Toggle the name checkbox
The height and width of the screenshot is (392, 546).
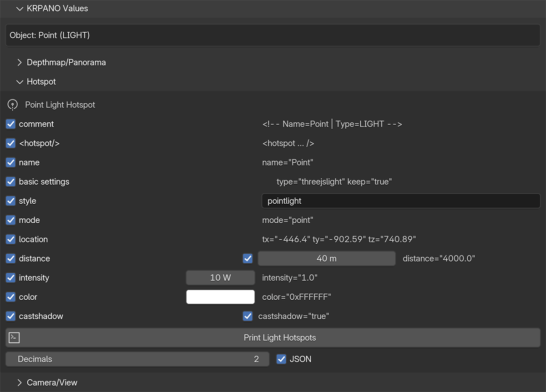click(x=11, y=162)
